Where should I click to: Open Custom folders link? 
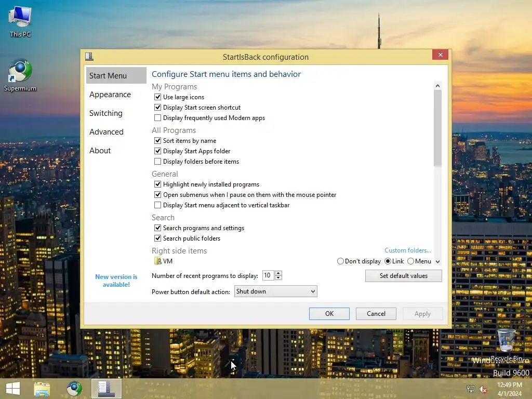coord(408,250)
